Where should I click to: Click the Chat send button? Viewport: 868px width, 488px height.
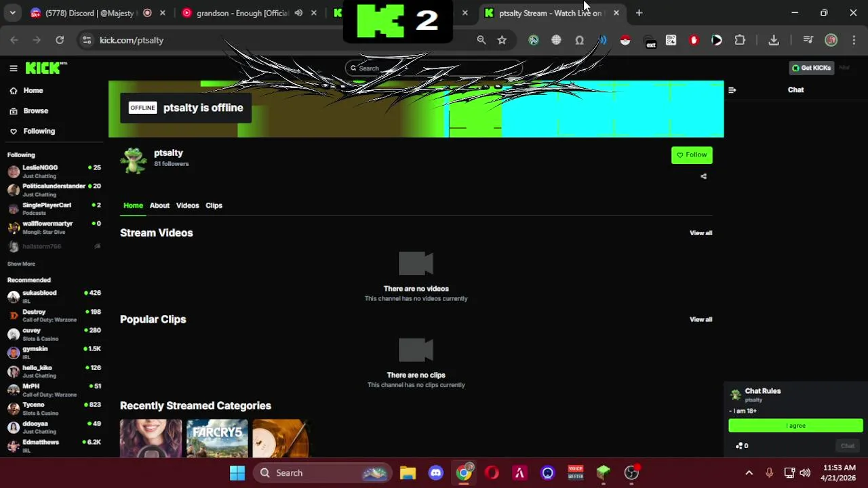[848, 446]
